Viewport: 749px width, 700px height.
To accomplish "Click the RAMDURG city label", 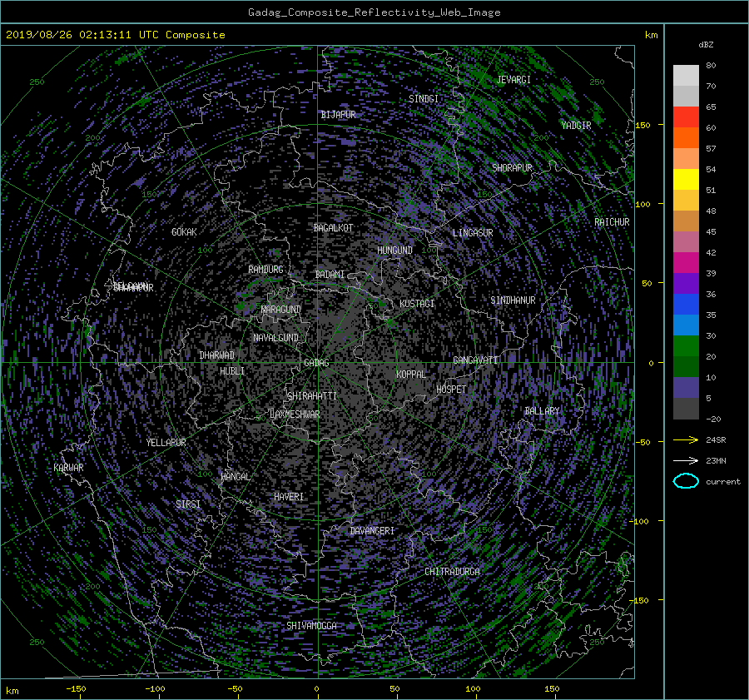I will 265,270.
